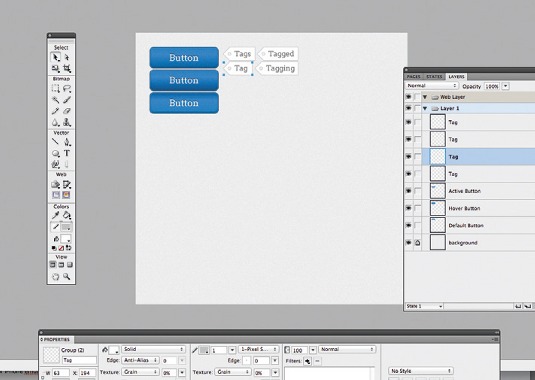
Task: Select the Line tool under Vector
Action: point(55,142)
